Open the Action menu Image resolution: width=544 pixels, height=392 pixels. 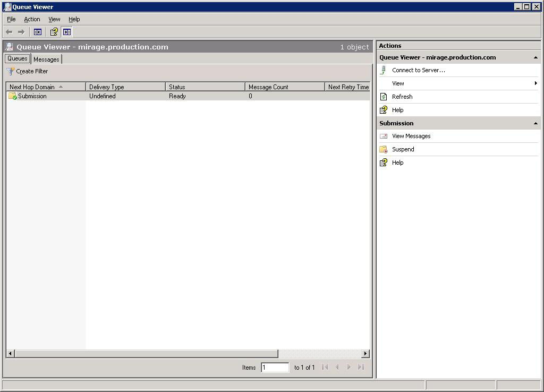[32, 20]
